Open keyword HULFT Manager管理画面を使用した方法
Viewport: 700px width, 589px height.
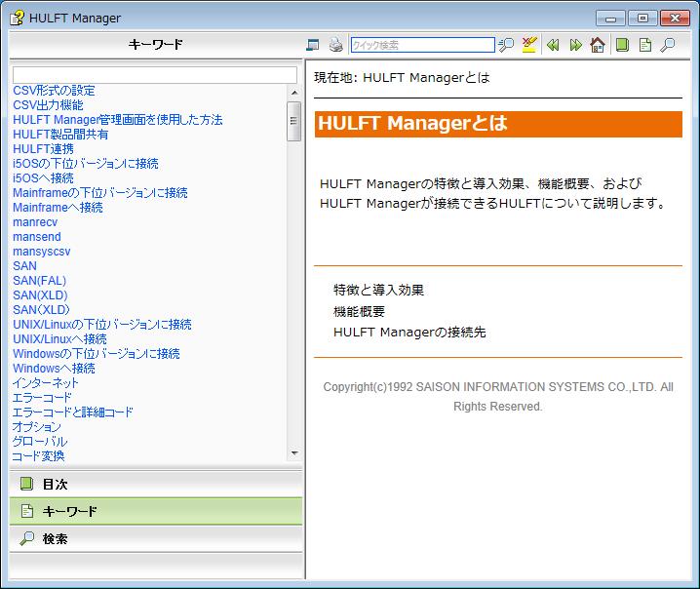(118, 120)
